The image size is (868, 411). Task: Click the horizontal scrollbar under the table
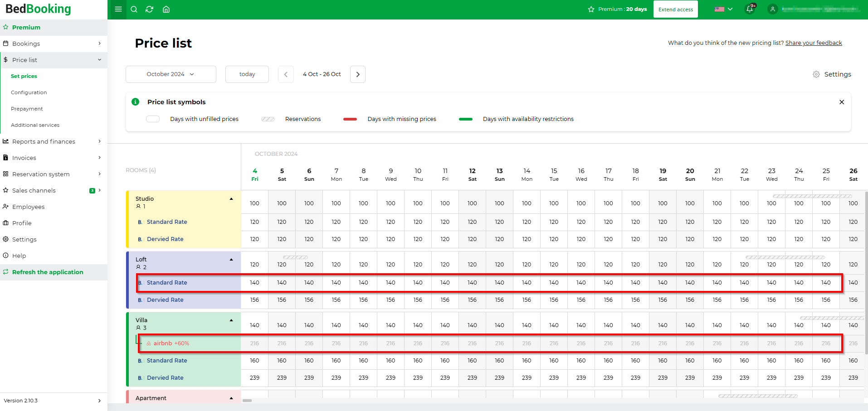(247, 401)
